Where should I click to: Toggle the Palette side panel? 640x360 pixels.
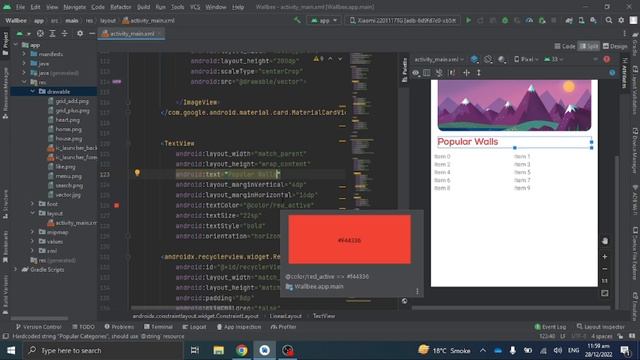pyautogui.click(x=404, y=70)
